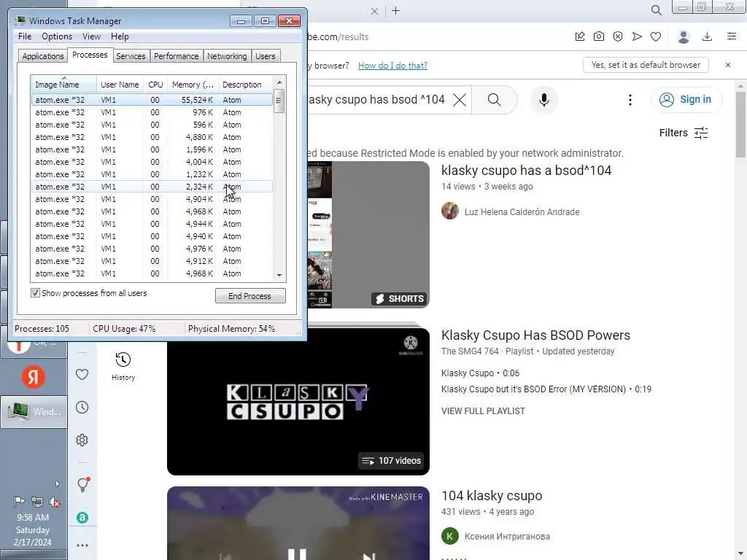This screenshot has height=560, width=747.
Task: Click the page vertical scrollbar thumb
Action: coord(740,125)
